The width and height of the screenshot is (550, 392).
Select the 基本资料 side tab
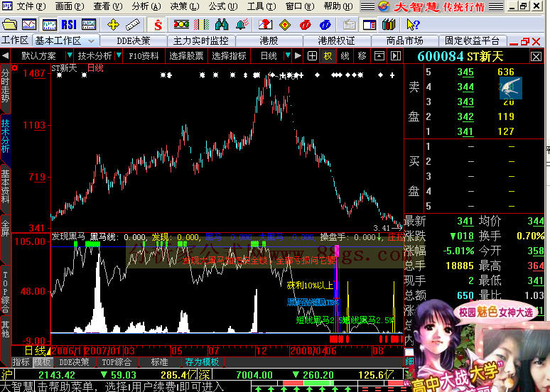[x=5, y=187]
